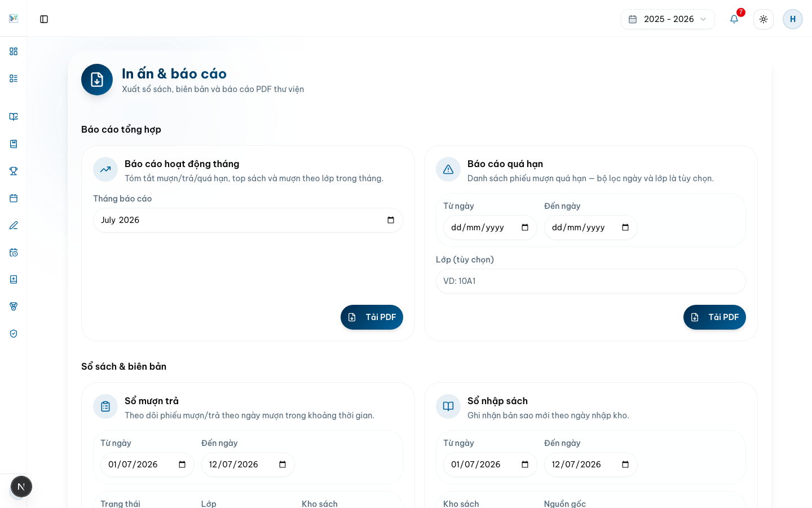Screen dimensions: 812x508
Task: Click the Lớp (tùy chọn) label
Action: pos(465,260)
